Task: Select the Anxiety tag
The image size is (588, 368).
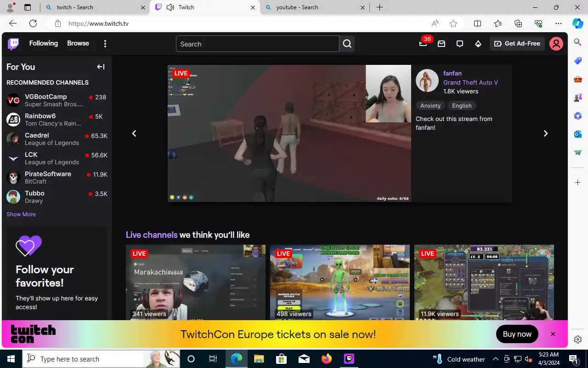Action: [430, 106]
